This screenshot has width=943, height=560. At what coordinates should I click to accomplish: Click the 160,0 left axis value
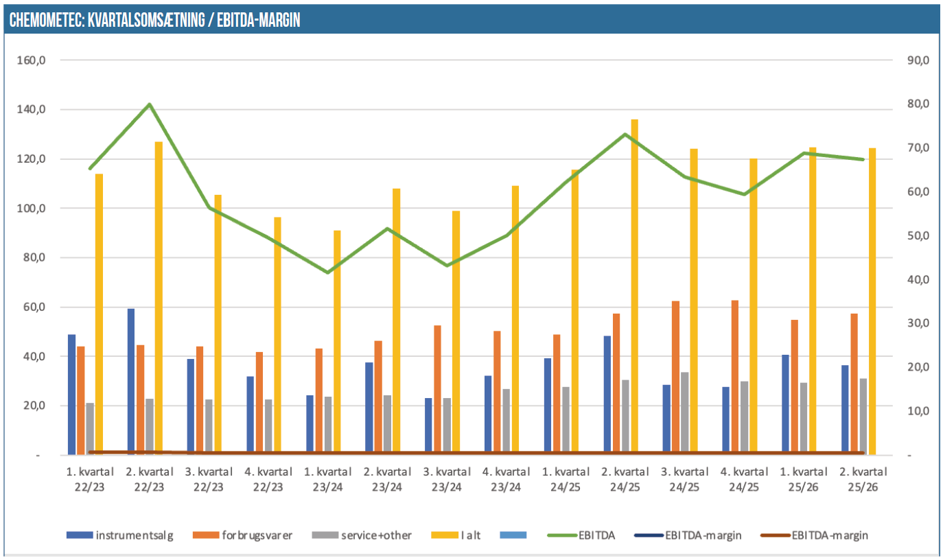click(32, 60)
